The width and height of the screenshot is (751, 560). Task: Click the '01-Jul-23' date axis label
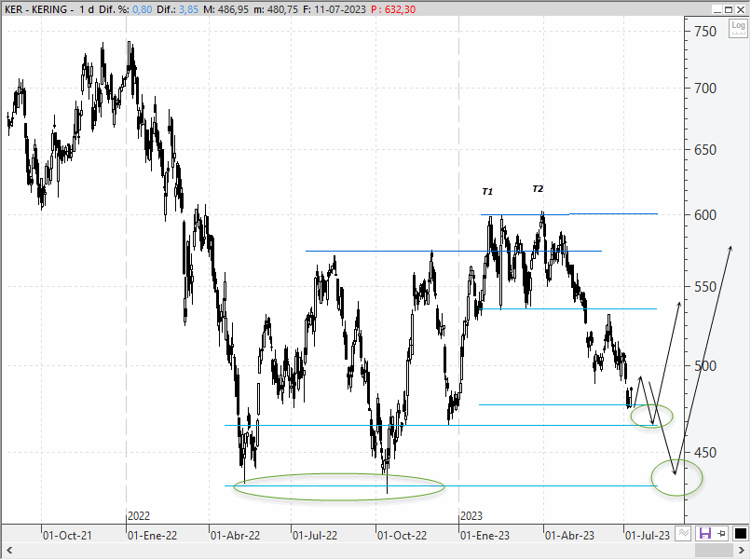648,535
